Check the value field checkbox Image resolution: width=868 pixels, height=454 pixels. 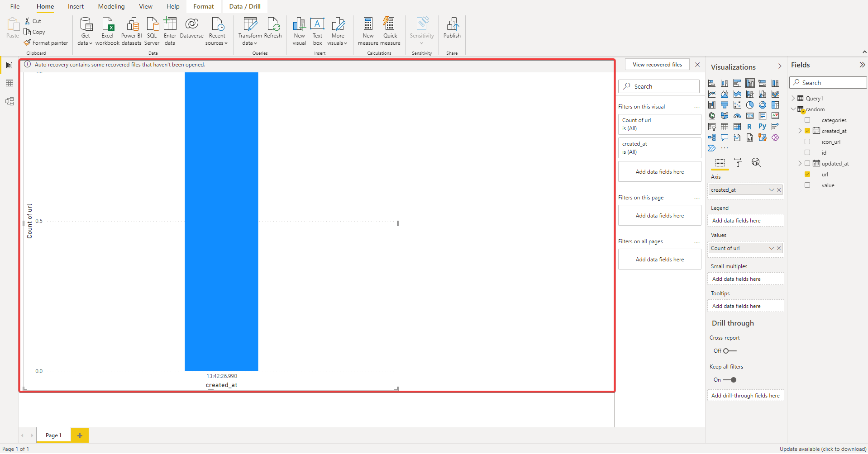807,185
